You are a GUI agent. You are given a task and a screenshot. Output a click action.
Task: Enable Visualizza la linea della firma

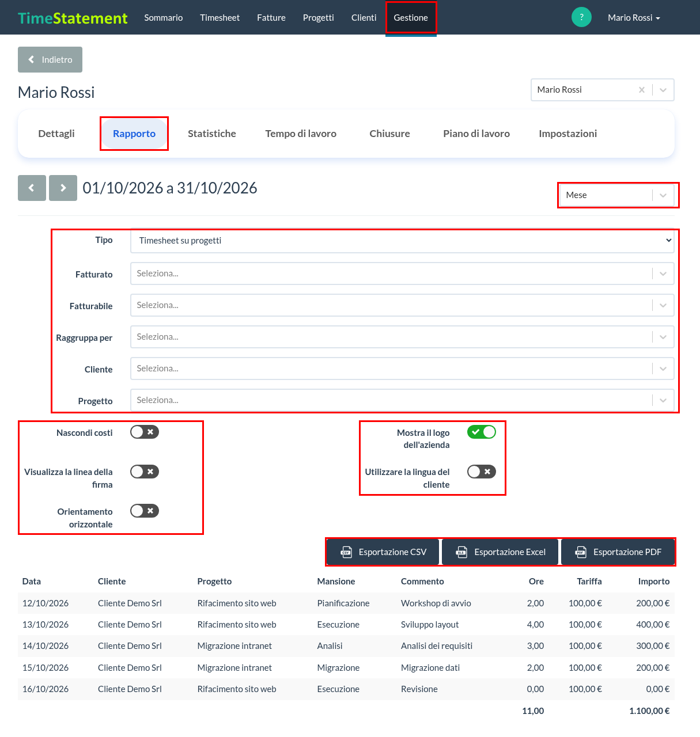tap(145, 472)
